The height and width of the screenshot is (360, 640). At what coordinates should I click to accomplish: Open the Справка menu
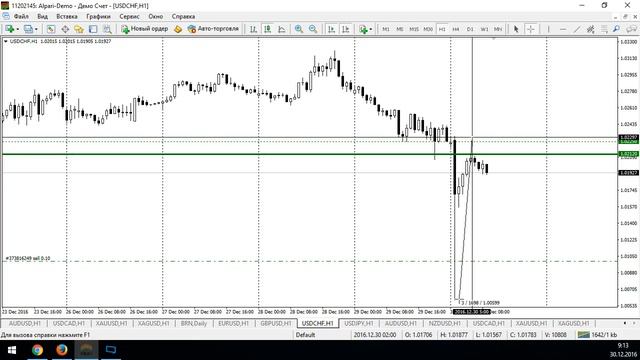coord(183,16)
